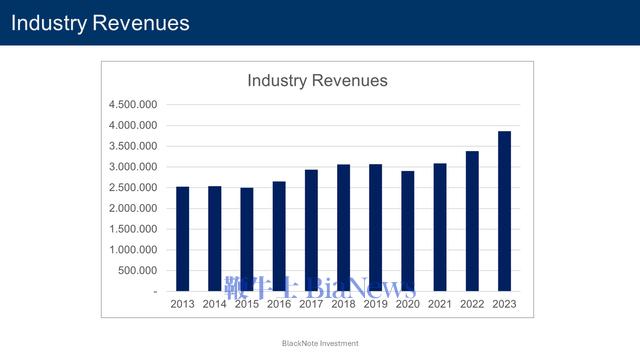Image resolution: width=640 pixels, height=360 pixels.
Task: Select the 500.000 axis label
Action: [138, 271]
